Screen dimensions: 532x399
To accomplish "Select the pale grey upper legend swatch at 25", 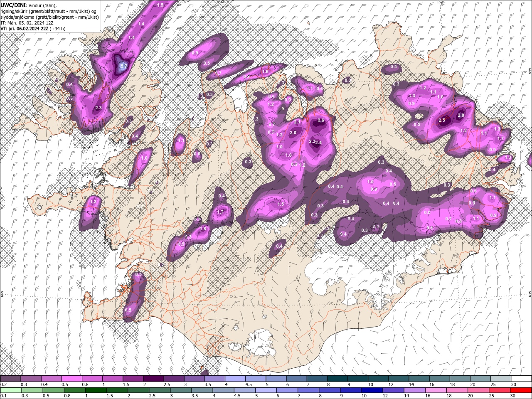I will tap(501, 379).
